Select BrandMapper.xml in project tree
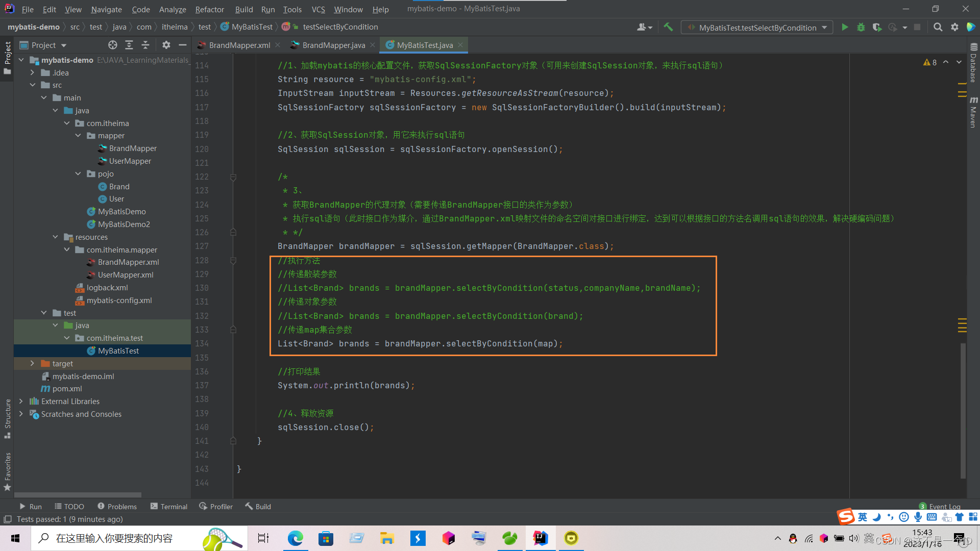 (x=128, y=262)
